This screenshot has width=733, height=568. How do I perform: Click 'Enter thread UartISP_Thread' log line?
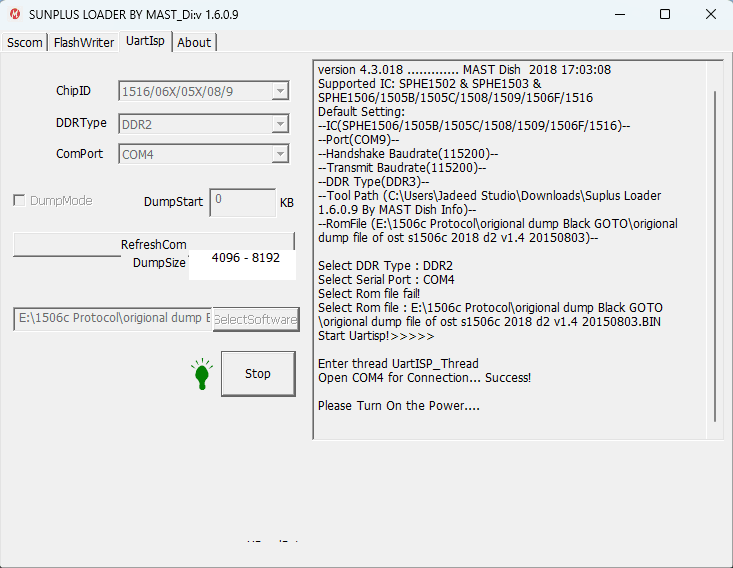coord(398,364)
